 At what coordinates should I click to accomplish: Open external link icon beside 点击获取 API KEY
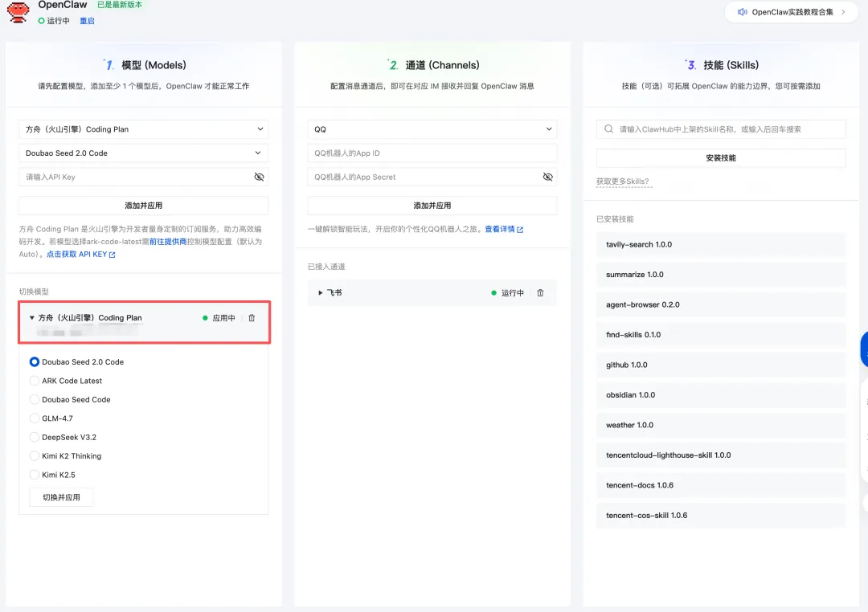[x=113, y=255]
